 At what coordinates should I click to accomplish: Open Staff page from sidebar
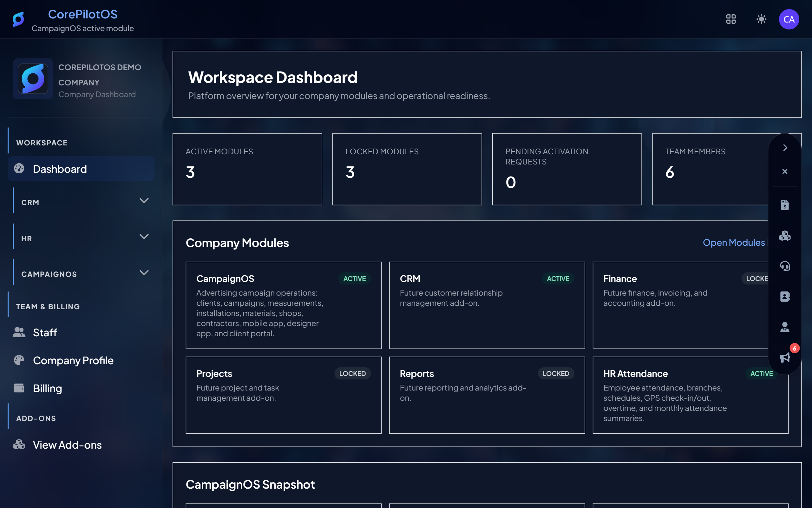click(81, 332)
